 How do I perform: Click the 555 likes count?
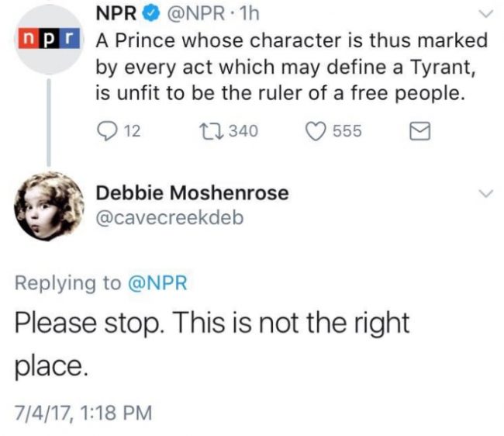(x=347, y=131)
